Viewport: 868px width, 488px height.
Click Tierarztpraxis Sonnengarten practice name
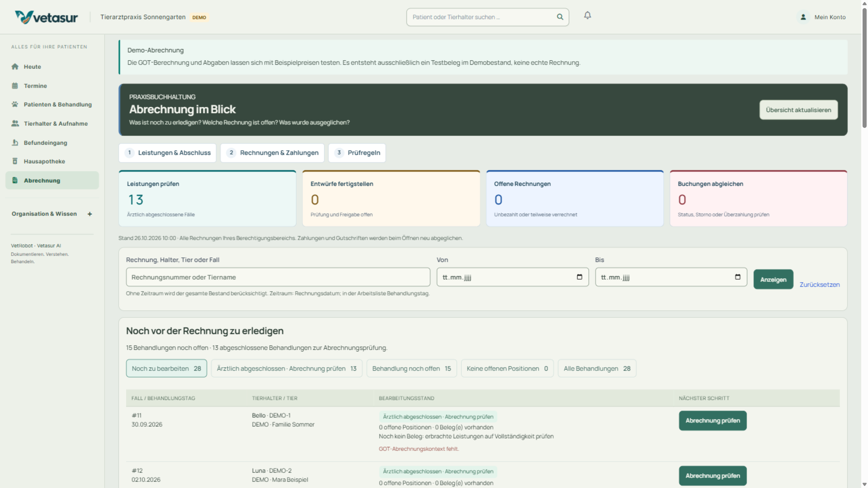pos(143,17)
